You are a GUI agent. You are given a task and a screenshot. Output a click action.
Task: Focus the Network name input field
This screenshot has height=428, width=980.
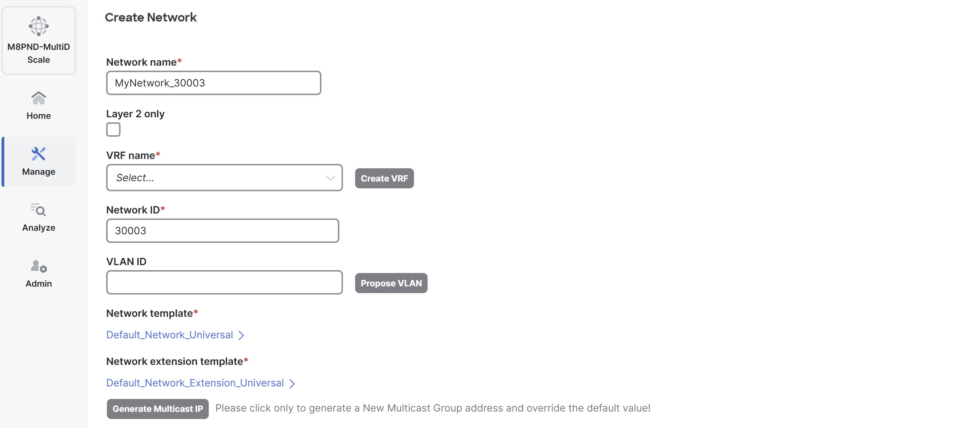(x=214, y=83)
